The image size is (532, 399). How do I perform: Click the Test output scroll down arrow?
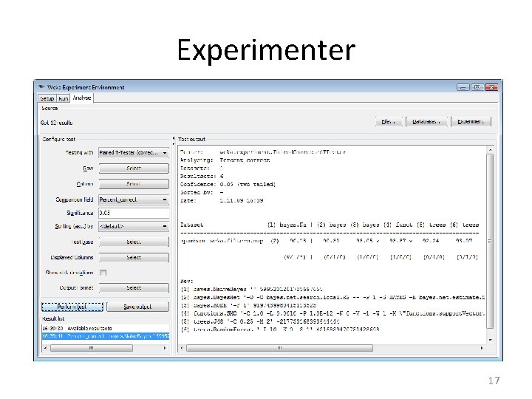pyautogui.click(x=490, y=340)
